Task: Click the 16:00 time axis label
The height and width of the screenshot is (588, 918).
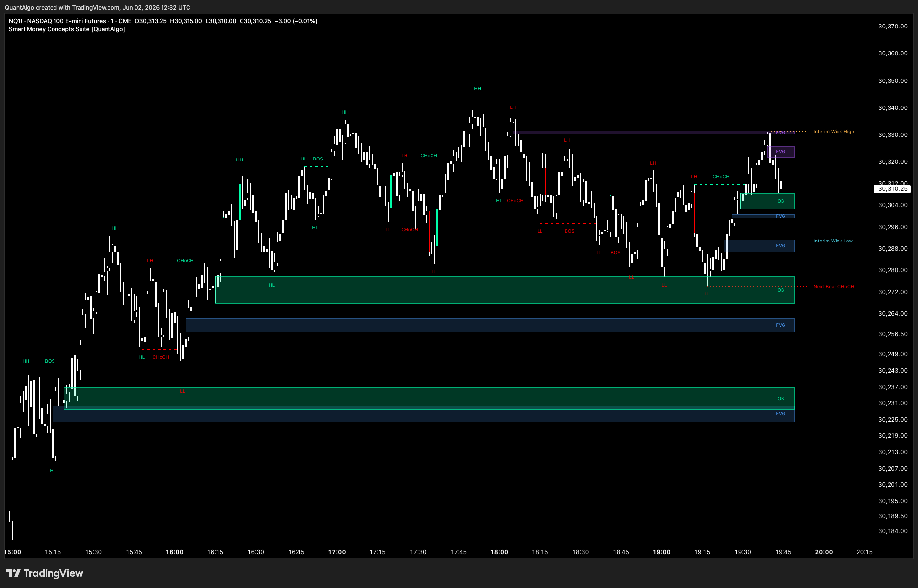Action: point(175,552)
